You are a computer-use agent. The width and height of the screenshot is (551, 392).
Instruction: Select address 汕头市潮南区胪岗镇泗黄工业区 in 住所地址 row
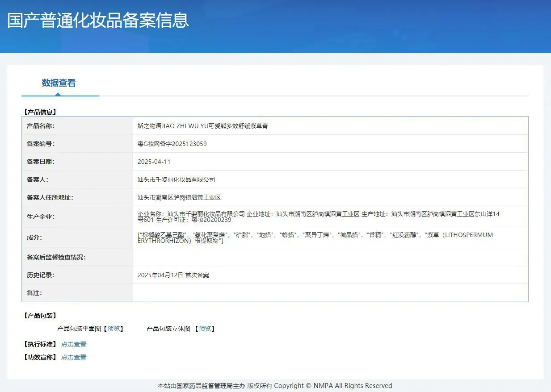click(x=179, y=197)
